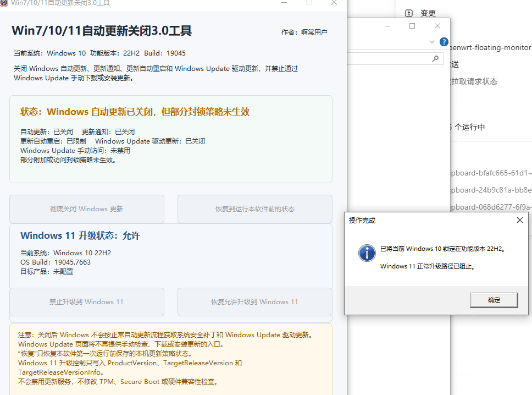This screenshot has height=395, width=532.
Task: Click Windows 11 正常升级路径已阻止 message text
Action: (x=428, y=266)
